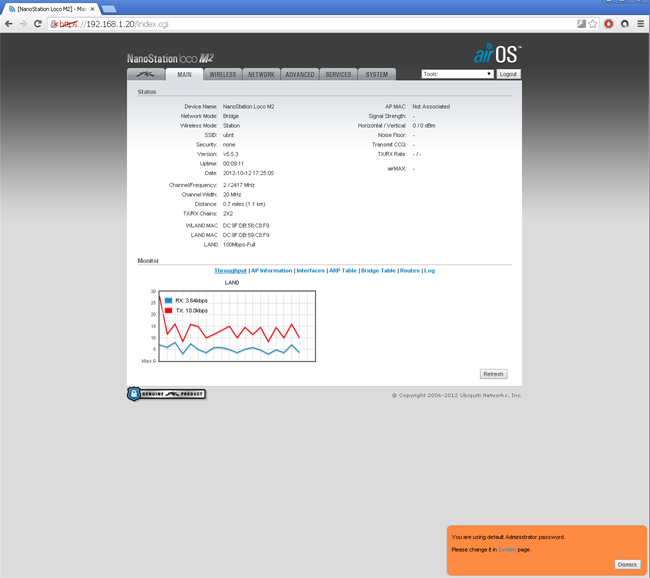Open the SERVICES tab

point(338,75)
